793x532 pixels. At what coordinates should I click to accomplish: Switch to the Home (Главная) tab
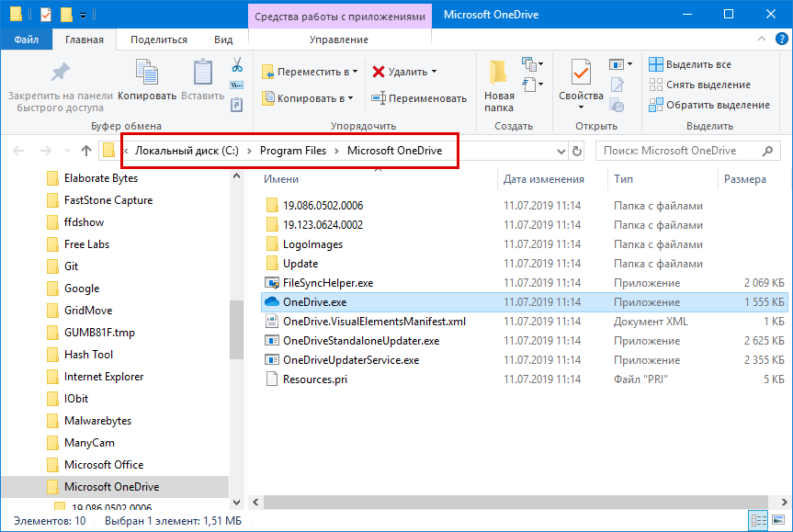pyautogui.click(x=84, y=40)
